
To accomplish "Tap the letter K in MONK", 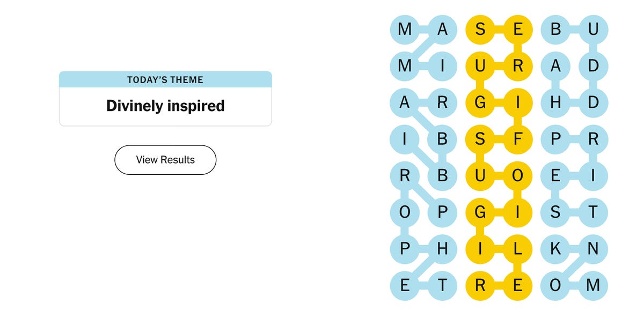I will point(555,249).
